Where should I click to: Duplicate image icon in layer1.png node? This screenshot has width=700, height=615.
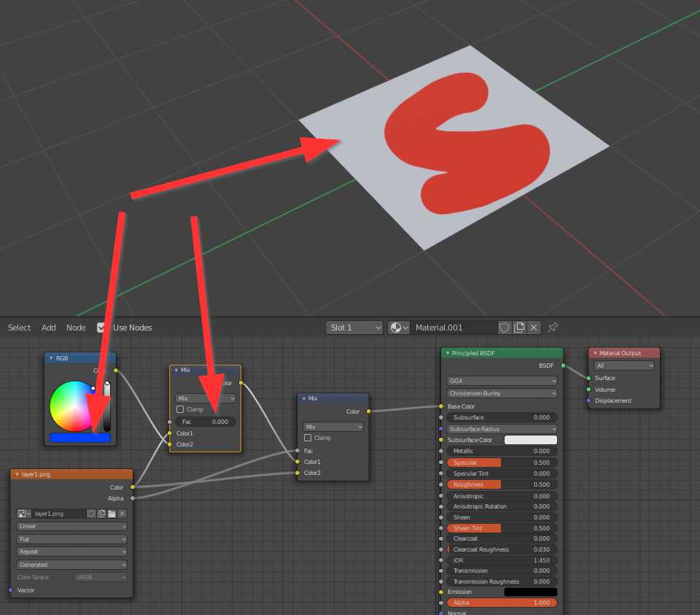tap(101, 514)
